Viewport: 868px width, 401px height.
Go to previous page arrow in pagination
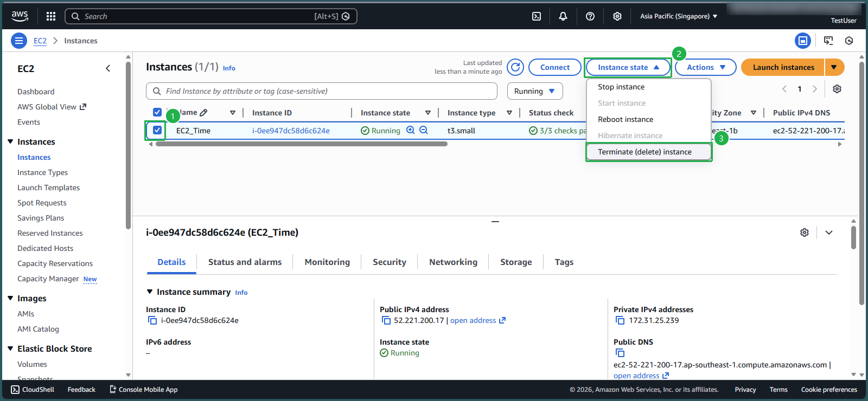tap(784, 89)
